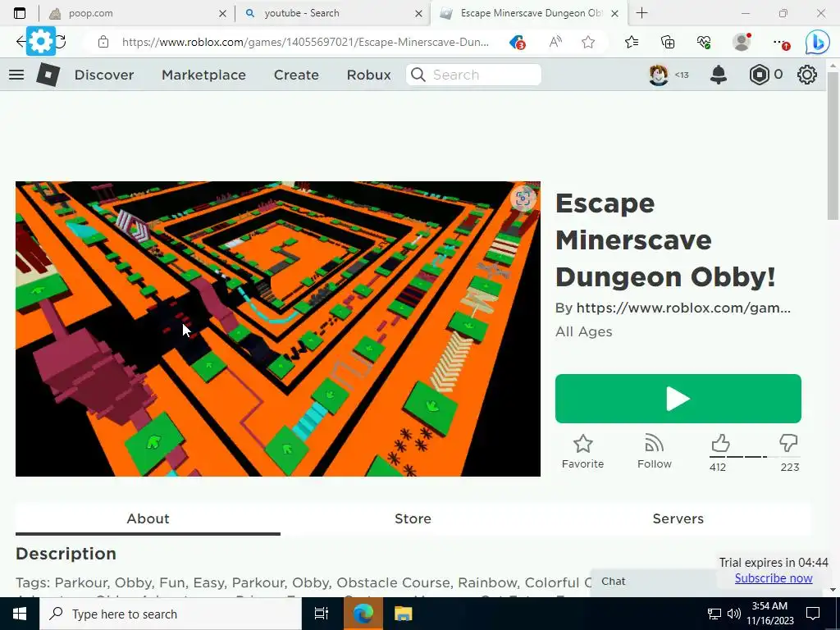Open a new browser tab
The height and width of the screenshot is (630, 840).
[641, 13]
